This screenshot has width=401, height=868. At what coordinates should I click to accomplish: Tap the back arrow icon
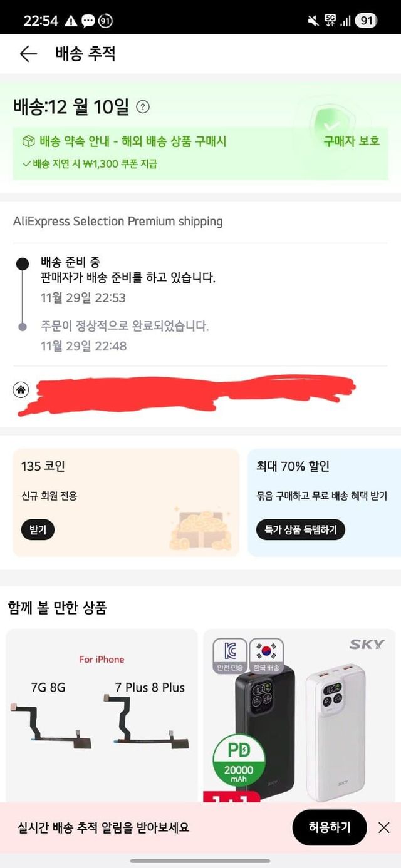tap(28, 54)
